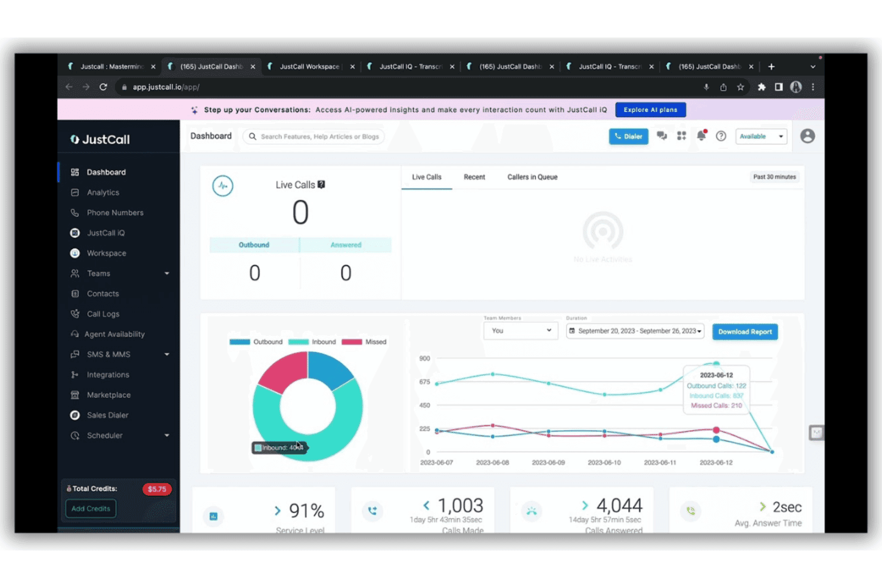This screenshot has height=588, width=882.
Task: Click the Calls Made phone icon
Action: [372, 511]
